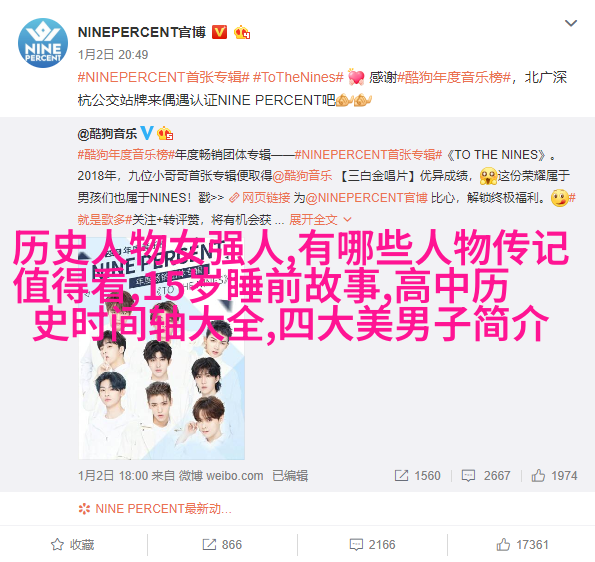595x562 pixels.
Task: Open the NINE PERCENT profile avatar
Action: (x=43, y=43)
